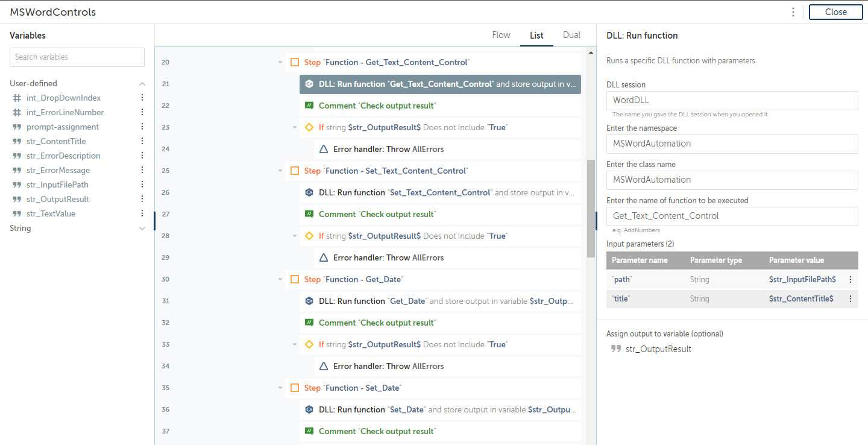The width and height of the screenshot is (868, 445).
Task: Collapse the Function - Set_Text_Content_Control step
Action: pyautogui.click(x=280, y=171)
